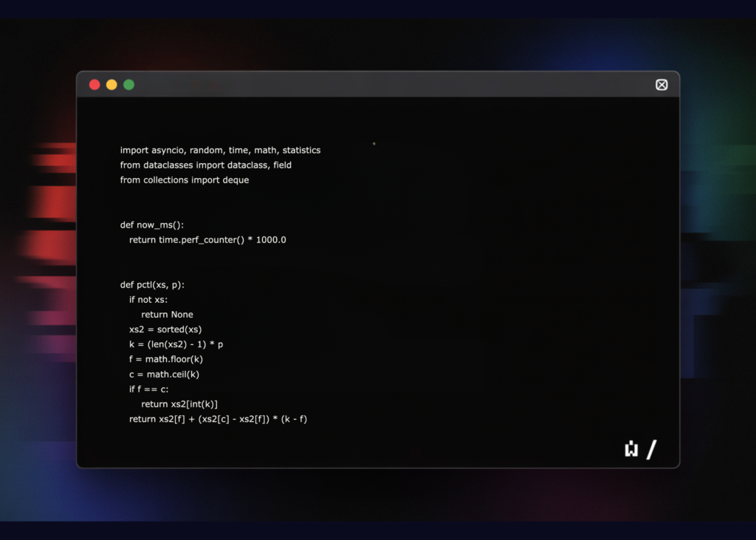Click the dataclasses import line

[x=205, y=165]
